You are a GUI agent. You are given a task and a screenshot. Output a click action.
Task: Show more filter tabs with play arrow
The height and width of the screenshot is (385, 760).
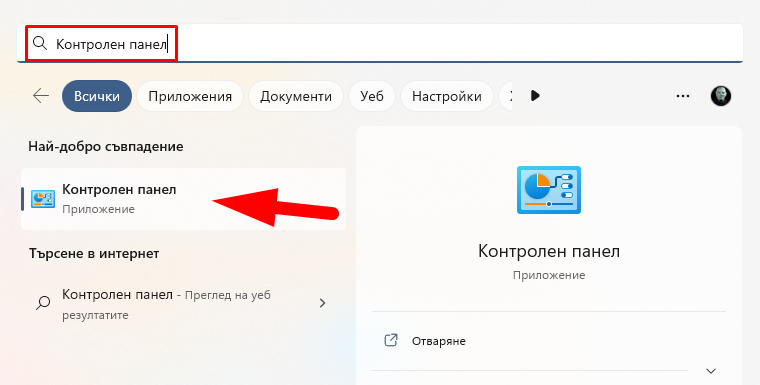(535, 96)
